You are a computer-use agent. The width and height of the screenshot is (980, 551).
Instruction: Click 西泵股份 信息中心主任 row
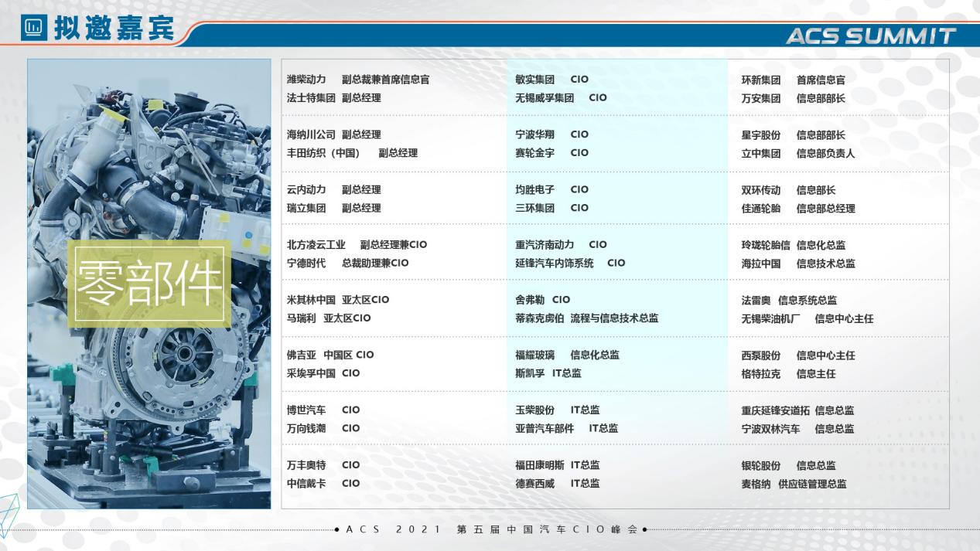pyautogui.click(x=798, y=356)
